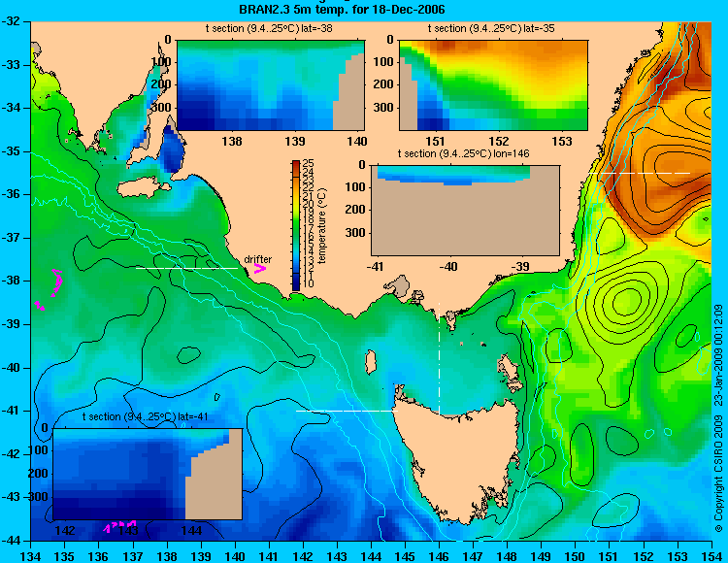Click depth "300" on lat=-35 inset
728x563 pixels.
383,107
